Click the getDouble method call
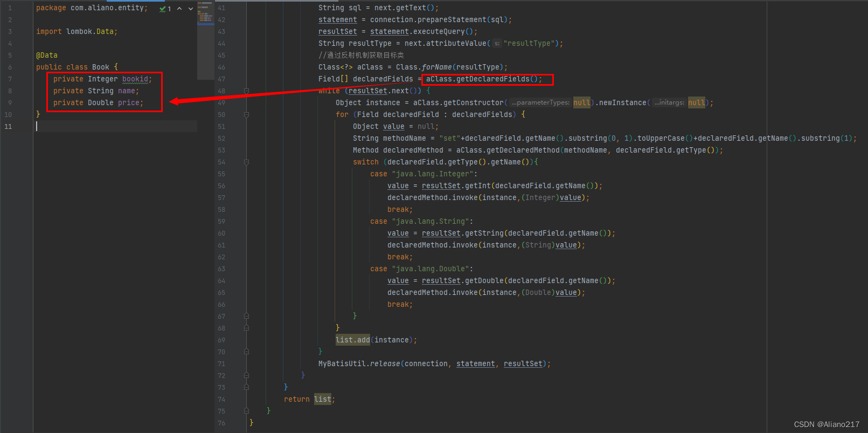868x433 pixels. [484, 280]
